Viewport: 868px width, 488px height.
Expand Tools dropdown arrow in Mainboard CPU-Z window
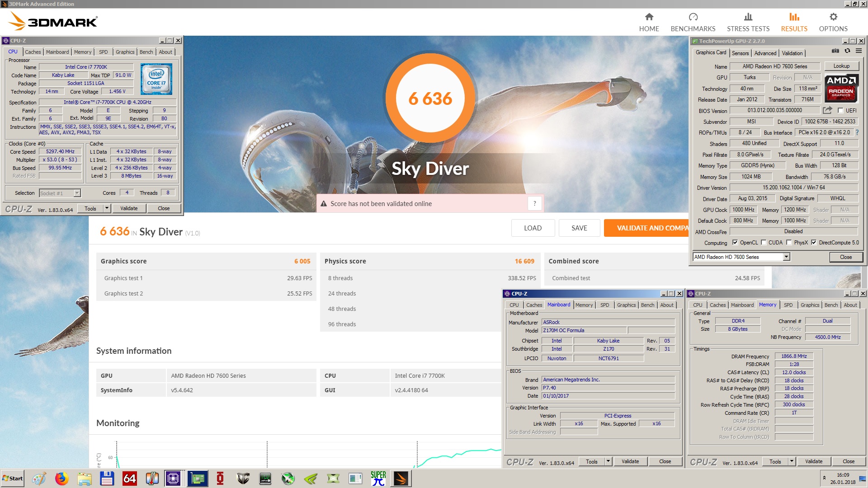tap(608, 461)
